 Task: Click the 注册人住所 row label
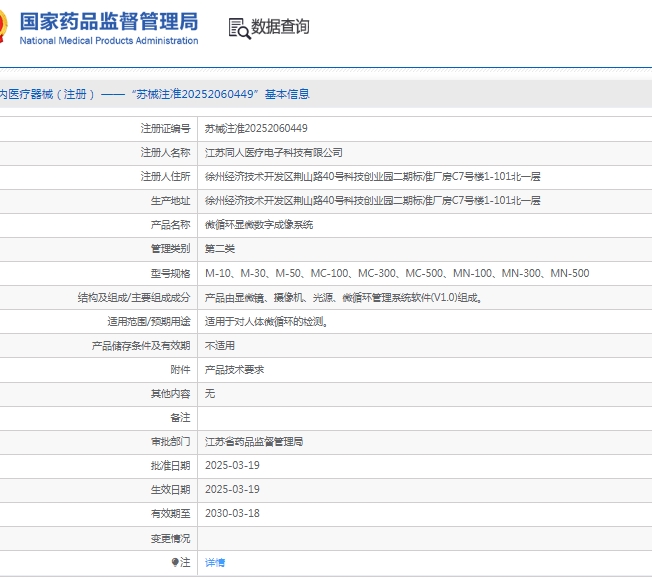[x=165, y=177]
